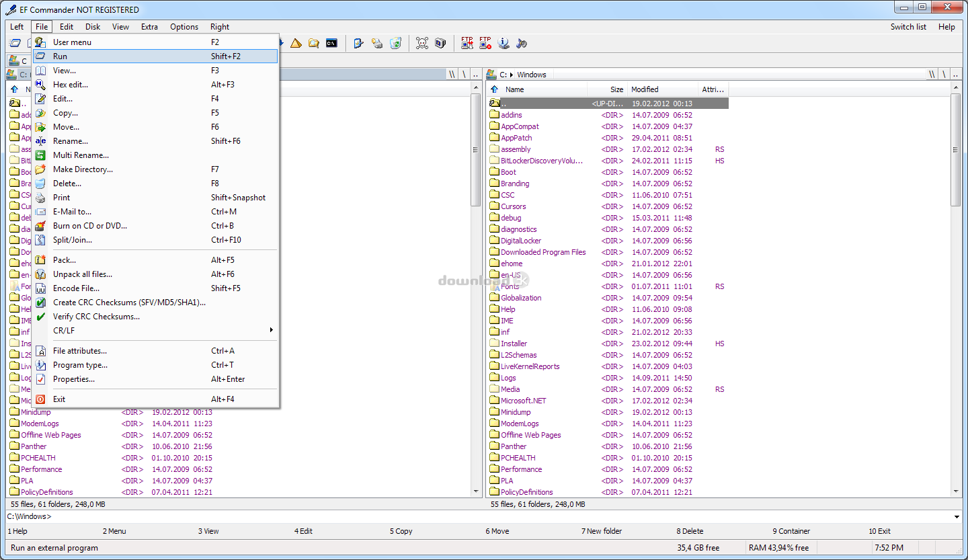968x560 pixels.
Task: Click the left panel vertical scrollbar
Action: tap(477, 290)
